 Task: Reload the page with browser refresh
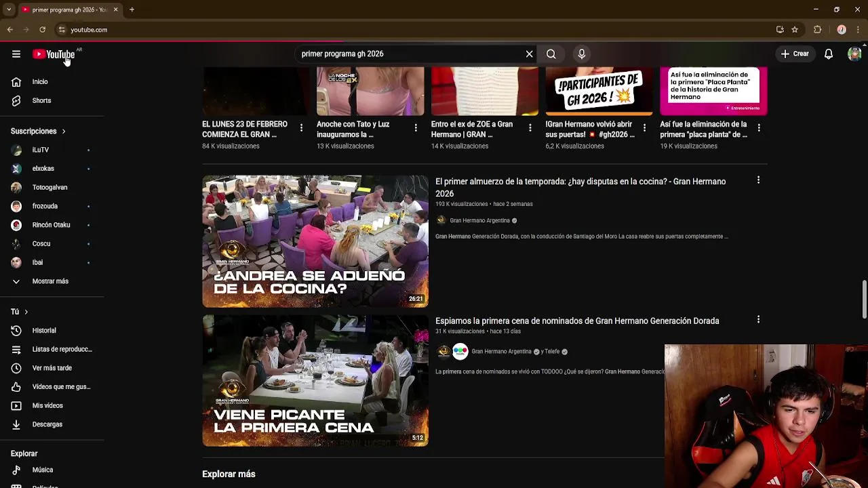pyautogui.click(x=42, y=30)
